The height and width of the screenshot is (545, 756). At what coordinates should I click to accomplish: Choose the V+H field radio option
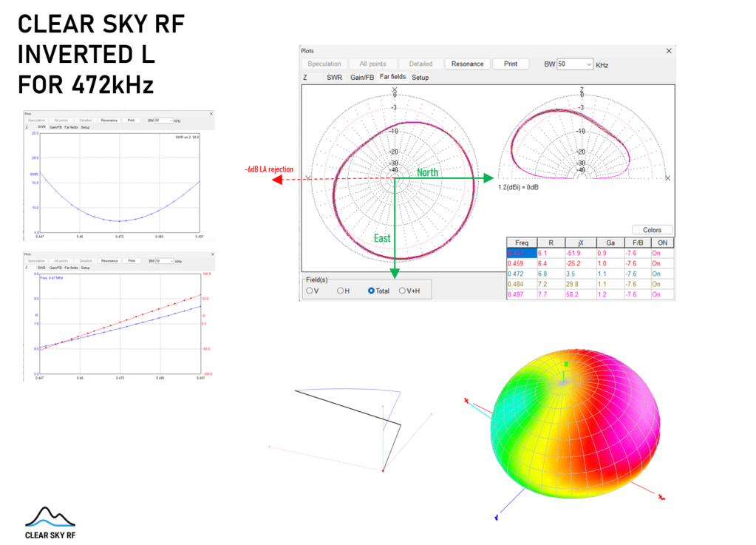click(403, 291)
